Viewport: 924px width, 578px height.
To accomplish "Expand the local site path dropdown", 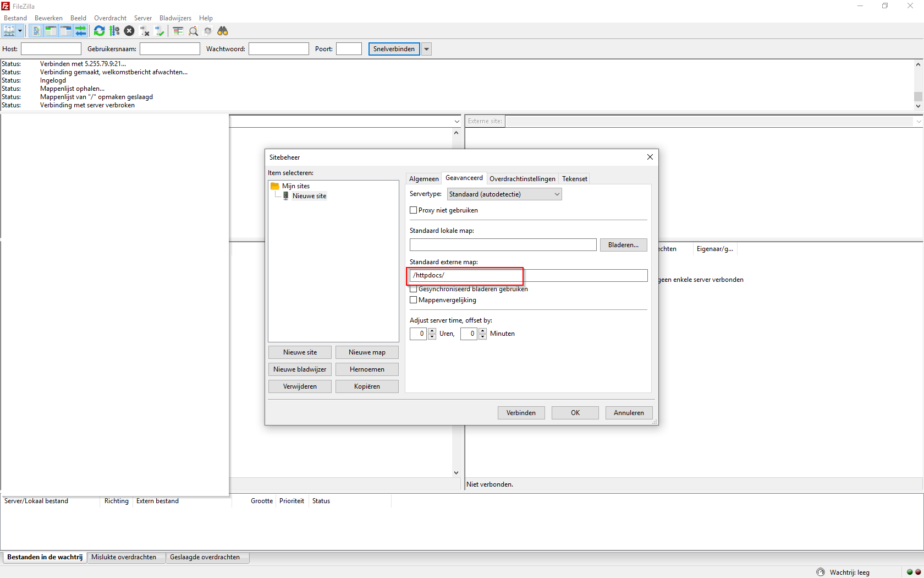I will click(457, 121).
